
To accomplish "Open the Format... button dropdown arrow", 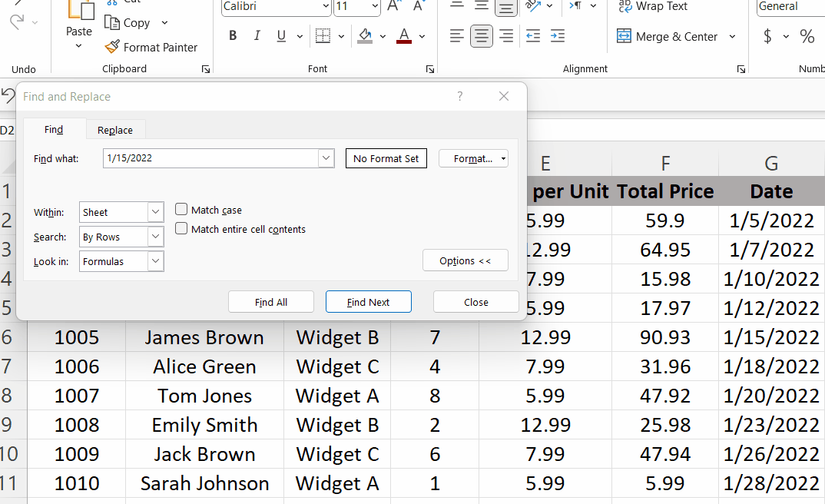I will (x=503, y=158).
